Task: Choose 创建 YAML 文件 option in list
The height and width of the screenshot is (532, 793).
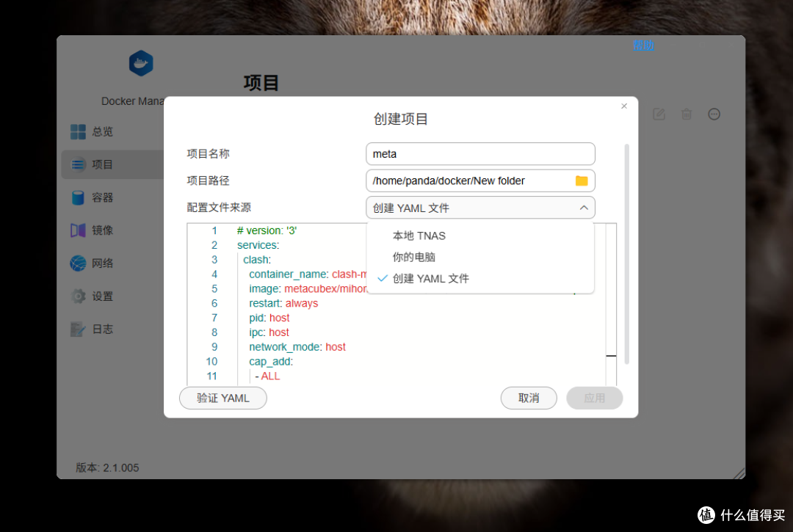Action: 430,278
